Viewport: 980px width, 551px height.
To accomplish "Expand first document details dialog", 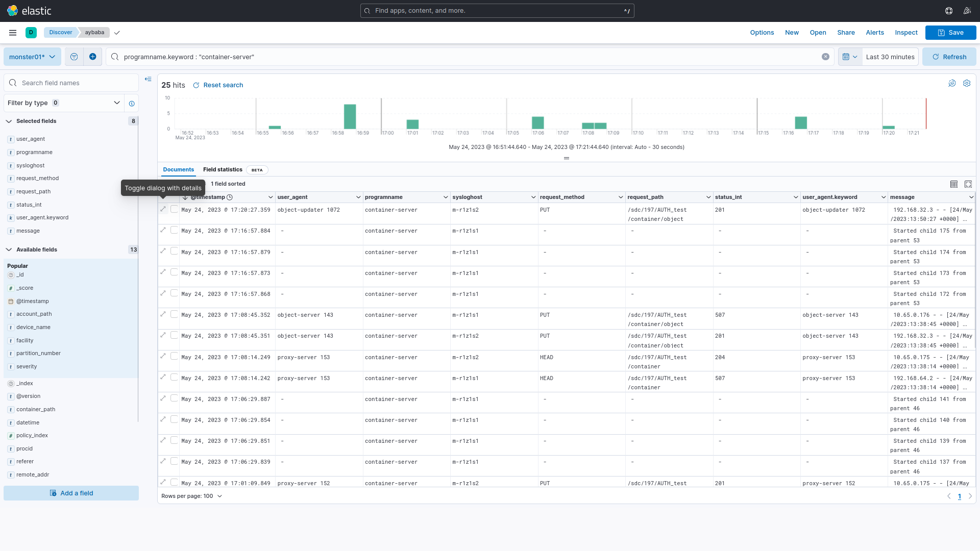I will [163, 209].
